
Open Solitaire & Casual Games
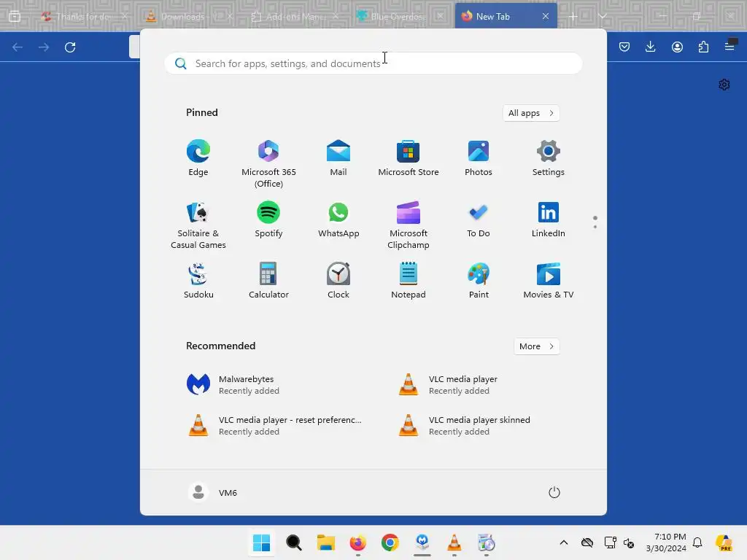[x=198, y=225]
